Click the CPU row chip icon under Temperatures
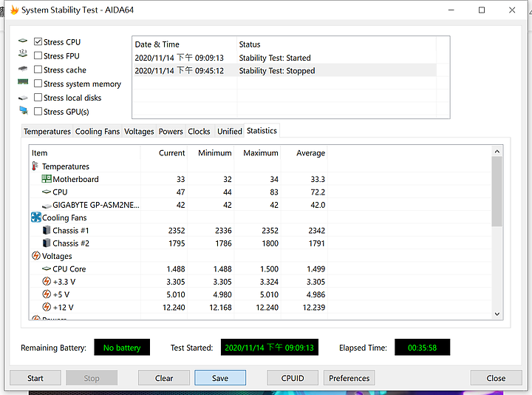 point(47,192)
